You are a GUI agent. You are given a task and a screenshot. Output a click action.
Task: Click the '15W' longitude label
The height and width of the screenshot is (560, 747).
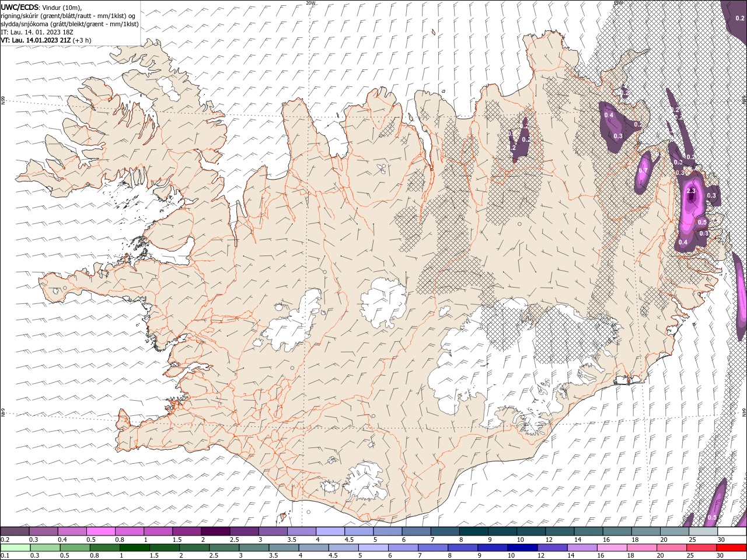coord(618,2)
